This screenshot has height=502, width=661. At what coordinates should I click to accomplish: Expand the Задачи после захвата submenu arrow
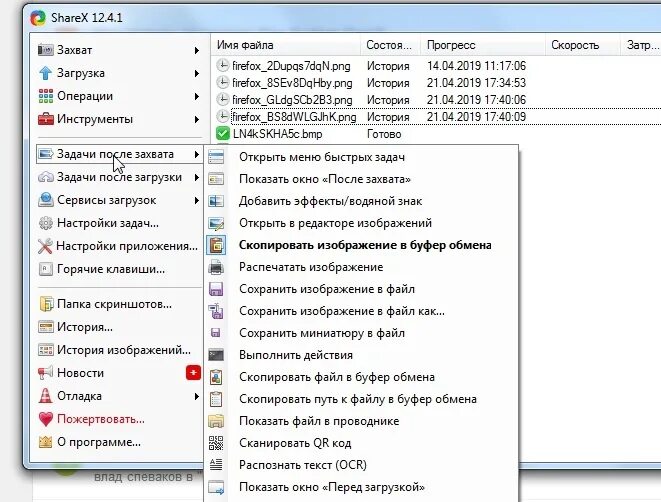point(196,154)
